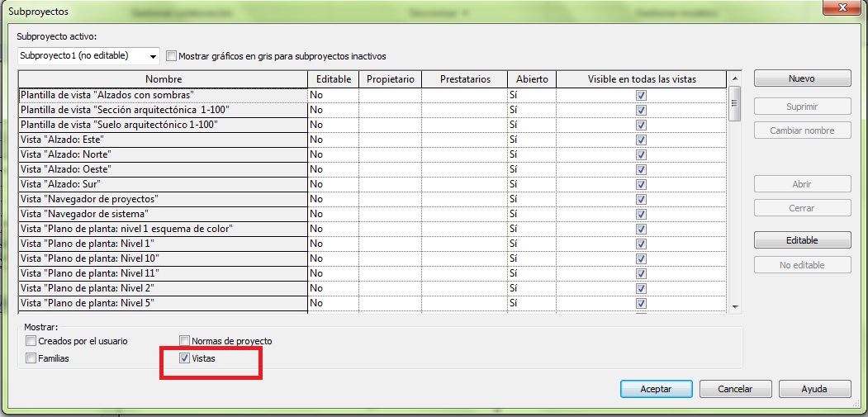
Task: Enable Normas de proyecto checkbox
Action: pos(185,341)
